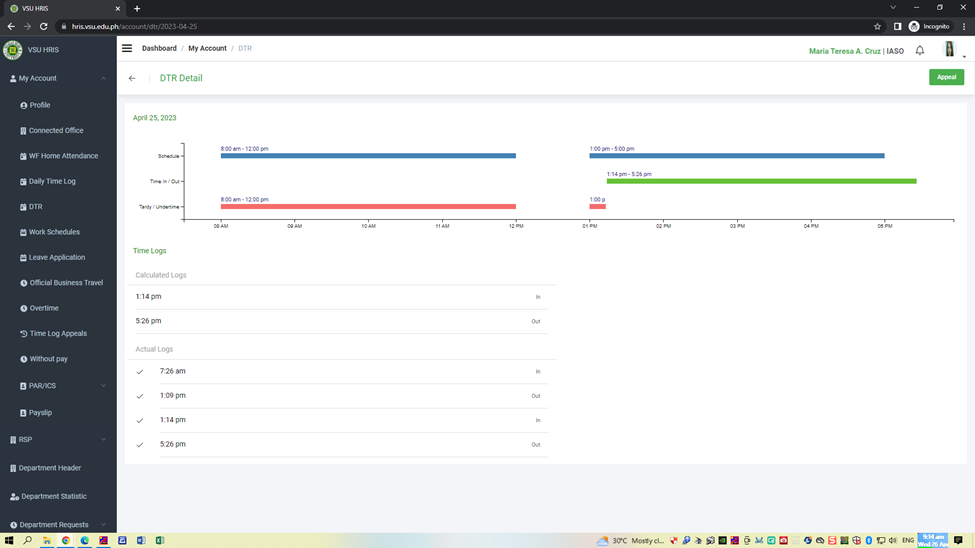Click the green Appeal button
The image size is (975, 548).
[x=946, y=77]
